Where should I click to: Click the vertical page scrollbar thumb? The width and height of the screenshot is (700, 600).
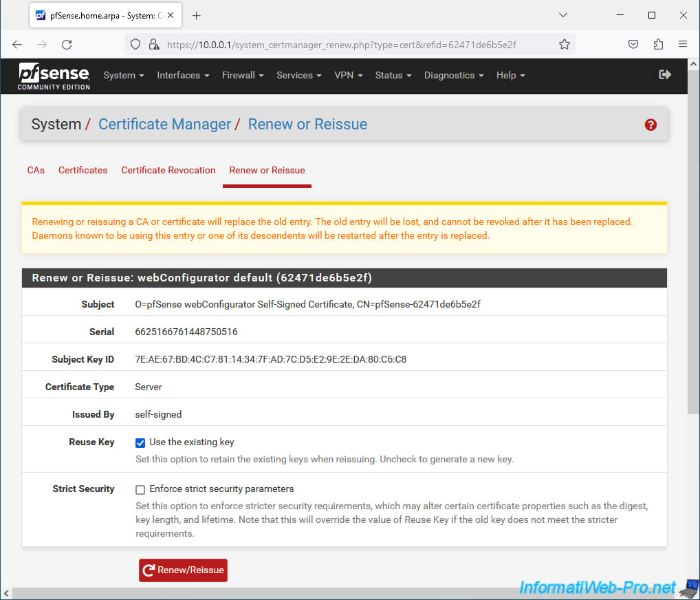click(x=693, y=244)
